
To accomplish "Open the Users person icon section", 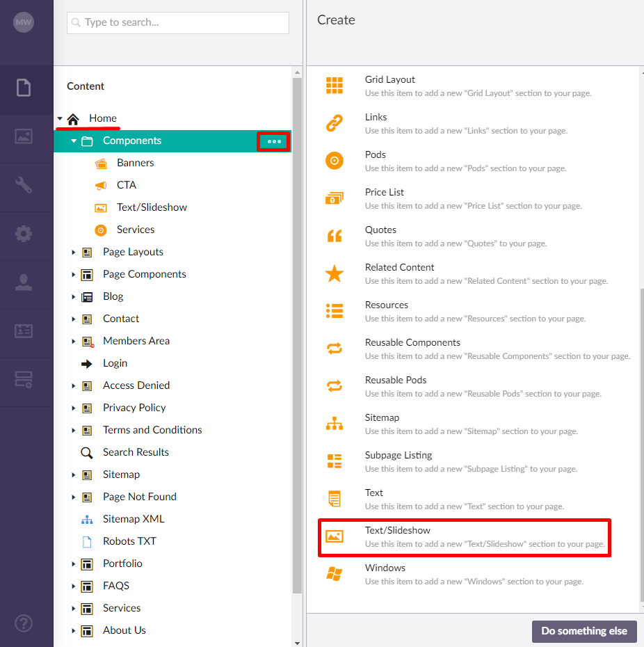I will [24, 282].
